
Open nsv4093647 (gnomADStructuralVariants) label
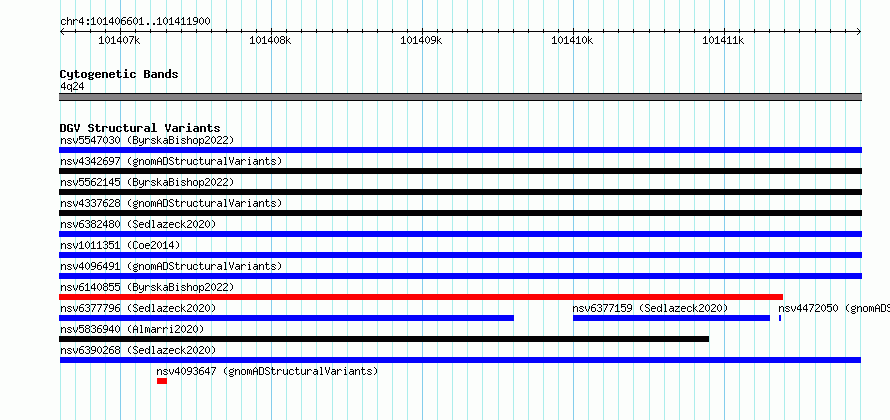(x=267, y=371)
